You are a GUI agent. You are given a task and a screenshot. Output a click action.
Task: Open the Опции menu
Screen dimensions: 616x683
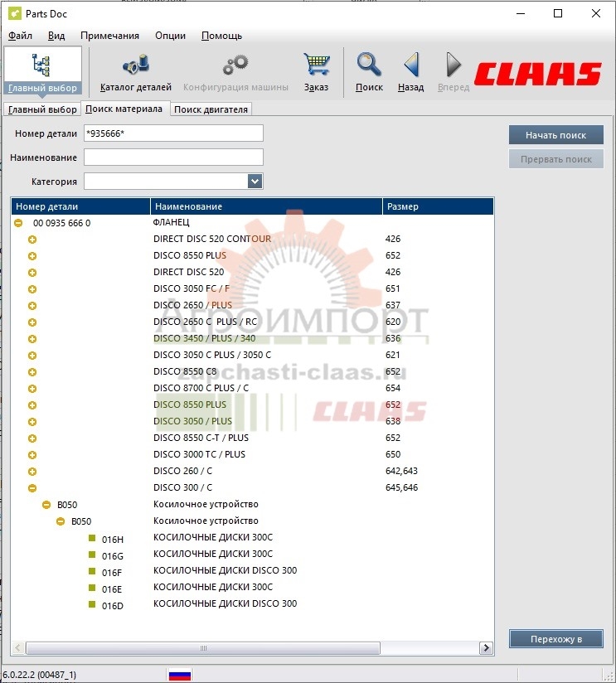(170, 36)
